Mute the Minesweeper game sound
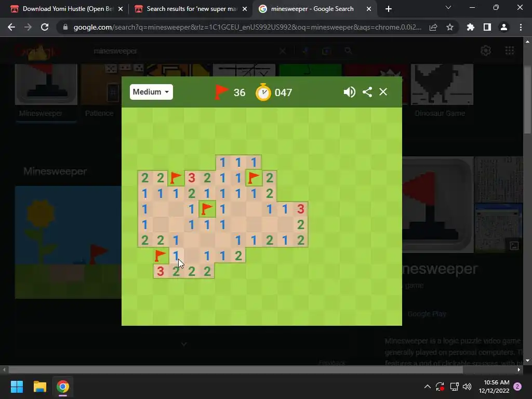The height and width of the screenshot is (399, 532). [x=350, y=92]
